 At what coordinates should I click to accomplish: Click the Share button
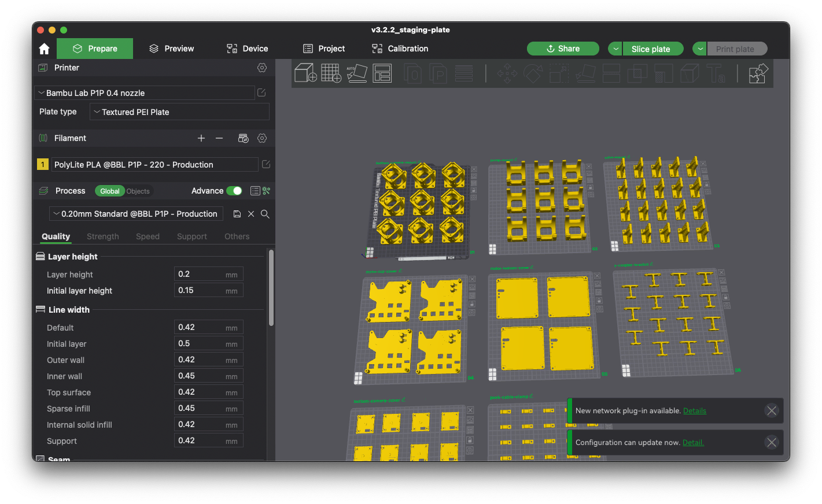[563, 49]
